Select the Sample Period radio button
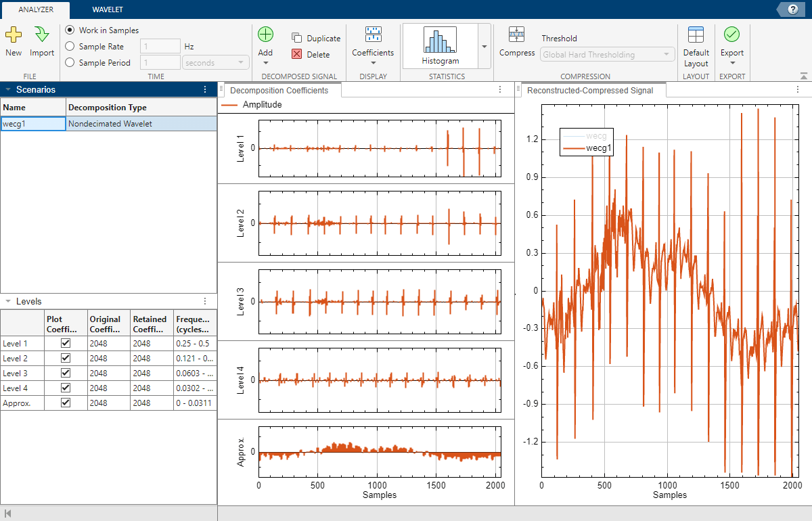 click(x=70, y=63)
